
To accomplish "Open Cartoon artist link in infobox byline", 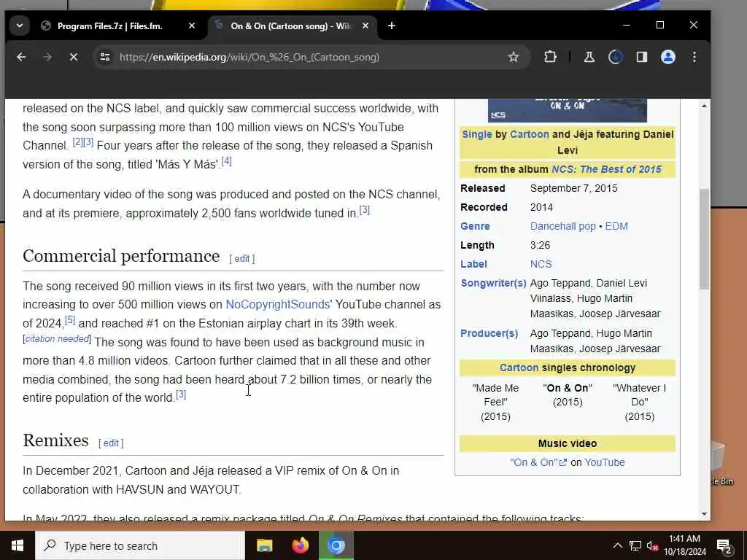I will (x=530, y=134).
